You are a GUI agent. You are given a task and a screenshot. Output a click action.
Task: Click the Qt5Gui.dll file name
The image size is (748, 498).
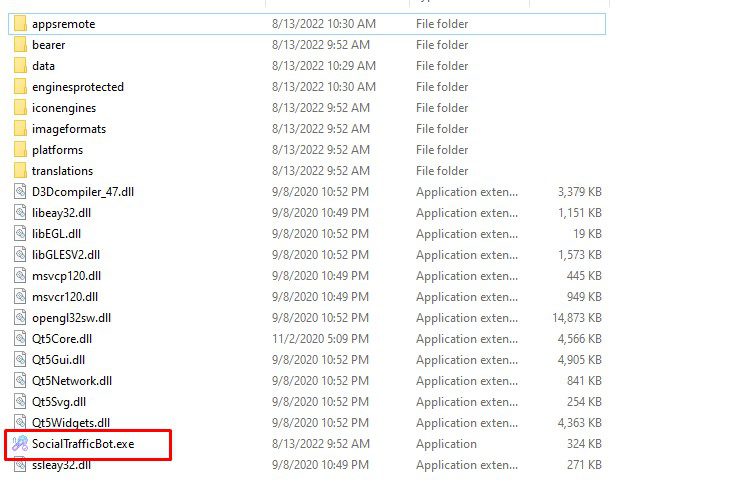click(x=58, y=360)
